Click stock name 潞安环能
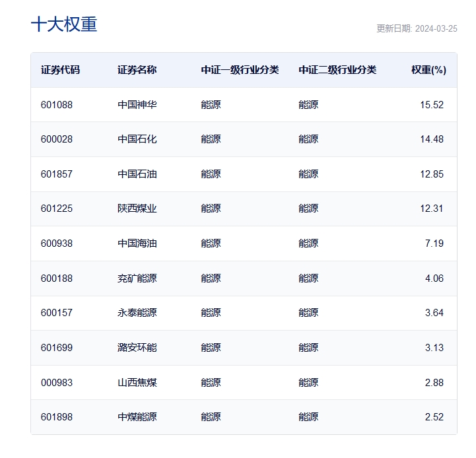This screenshot has height=458, width=476. point(137,347)
